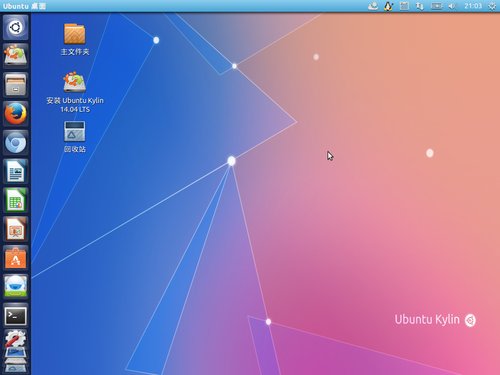Open the Terminal from the launcher
The image size is (500, 375).
pos(15,315)
